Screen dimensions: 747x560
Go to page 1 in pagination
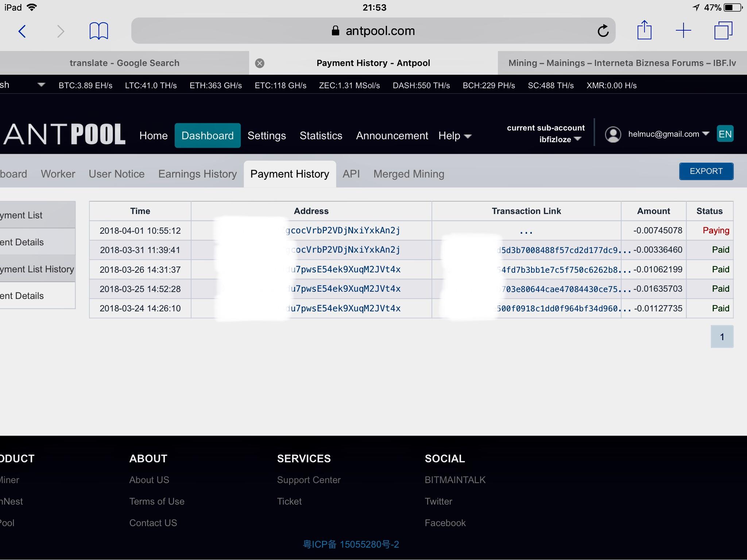[721, 337]
